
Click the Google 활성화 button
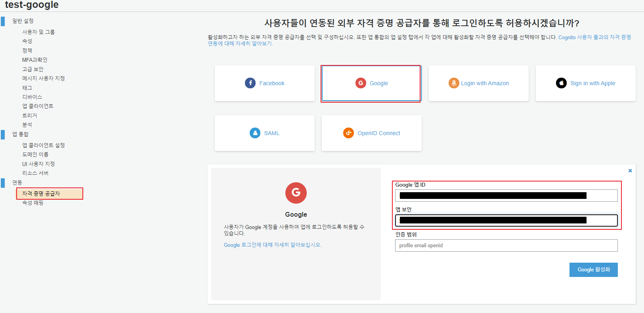point(594,270)
